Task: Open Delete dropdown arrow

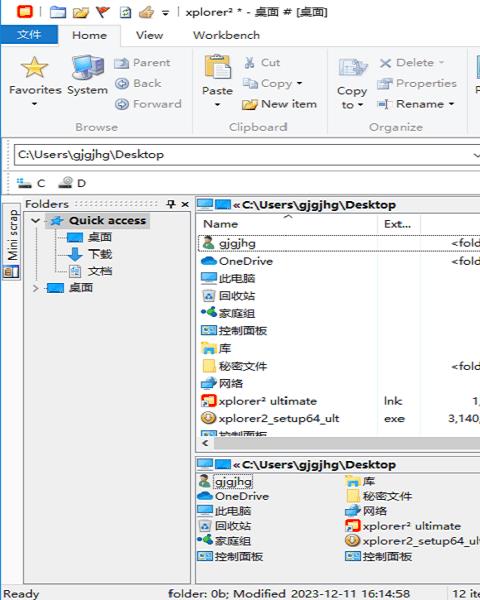Action: (441, 62)
